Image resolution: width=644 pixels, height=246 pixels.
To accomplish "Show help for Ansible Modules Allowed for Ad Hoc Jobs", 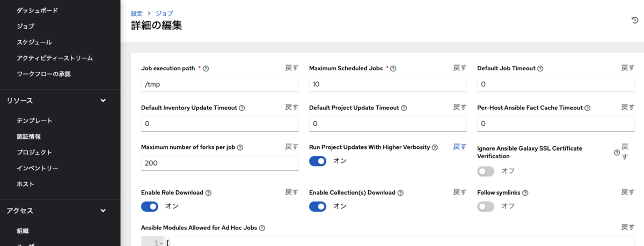I will [262, 228].
